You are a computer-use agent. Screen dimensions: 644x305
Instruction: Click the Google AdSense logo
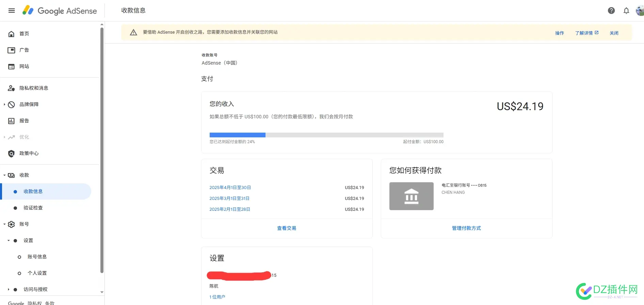click(60, 11)
